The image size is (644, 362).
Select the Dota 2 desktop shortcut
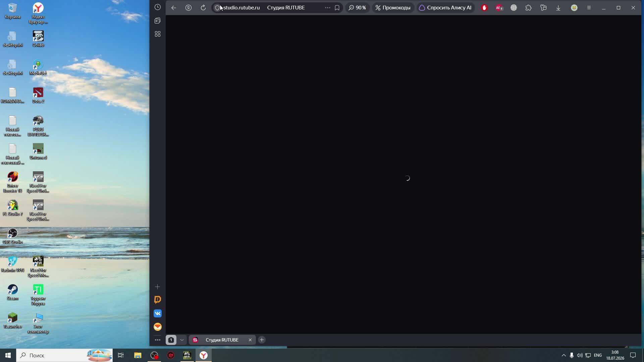38,95
